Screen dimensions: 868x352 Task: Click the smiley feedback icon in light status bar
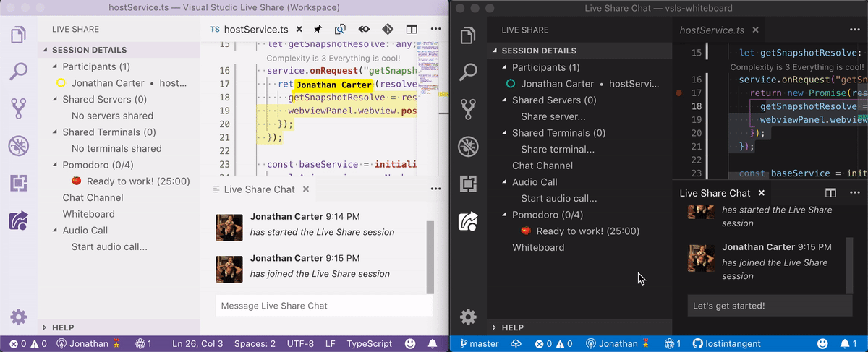pyautogui.click(x=410, y=344)
